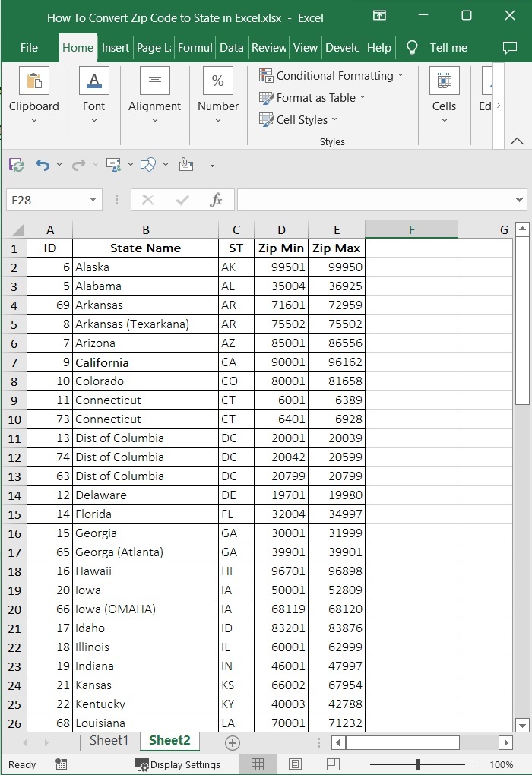
Task: Switch to Normal view icon
Action: pos(258,764)
